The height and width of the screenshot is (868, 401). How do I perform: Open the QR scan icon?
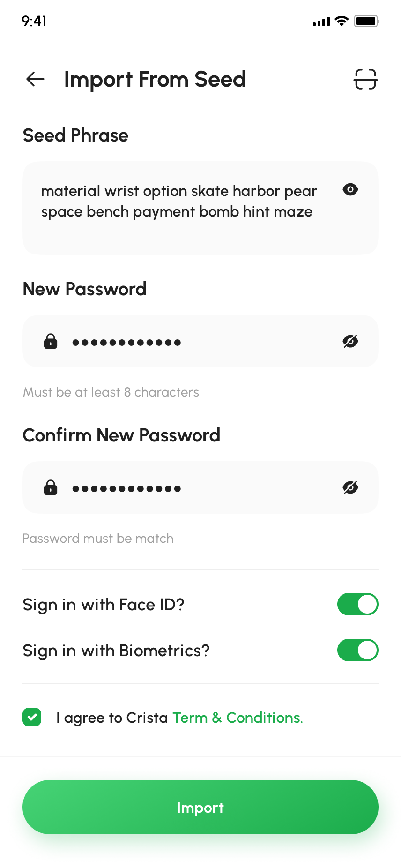[365, 79]
